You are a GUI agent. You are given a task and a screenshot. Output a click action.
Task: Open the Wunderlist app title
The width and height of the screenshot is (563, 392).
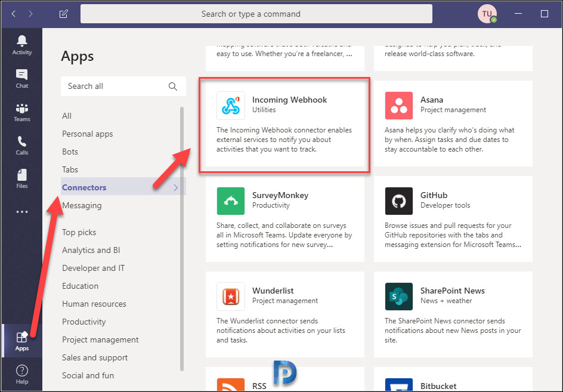click(x=273, y=291)
